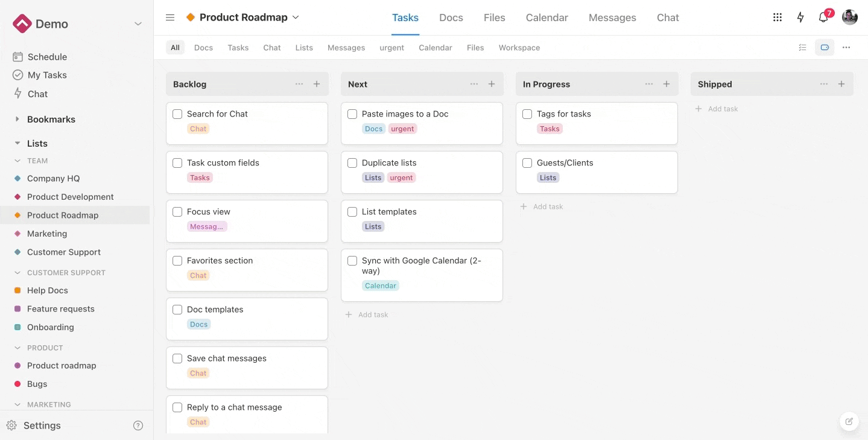The image size is (868, 440).
Task: Click the tag filter view icon
Action: pyautogui.click(x=825, y=47)
